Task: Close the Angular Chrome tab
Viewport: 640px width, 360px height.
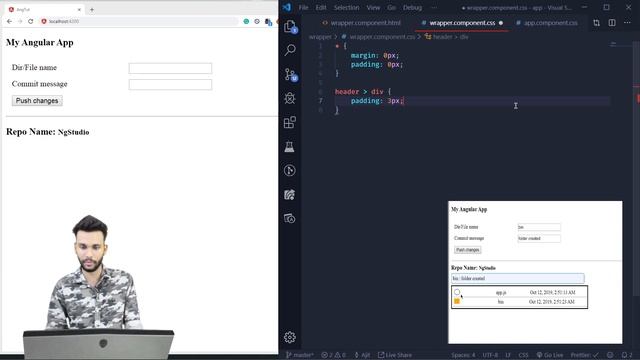Action: pyautogui.click(x=79, y=9)
